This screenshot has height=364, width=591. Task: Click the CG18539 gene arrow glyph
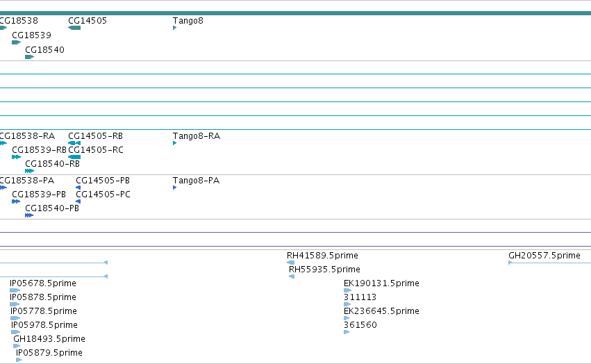click(16, 42)
